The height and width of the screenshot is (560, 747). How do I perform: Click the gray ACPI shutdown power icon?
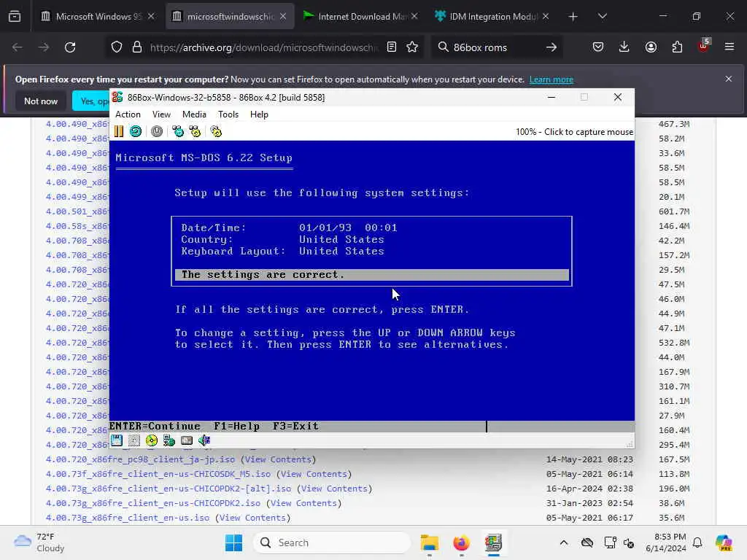(157, 131)
